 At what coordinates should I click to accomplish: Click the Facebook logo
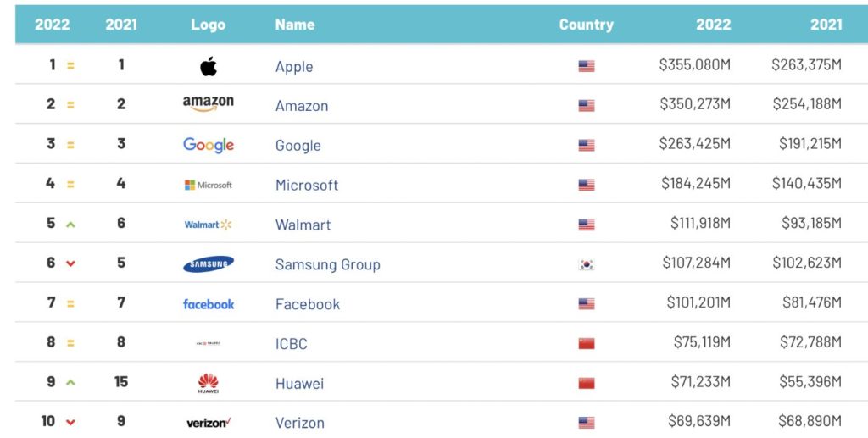(x=209, y=304)
